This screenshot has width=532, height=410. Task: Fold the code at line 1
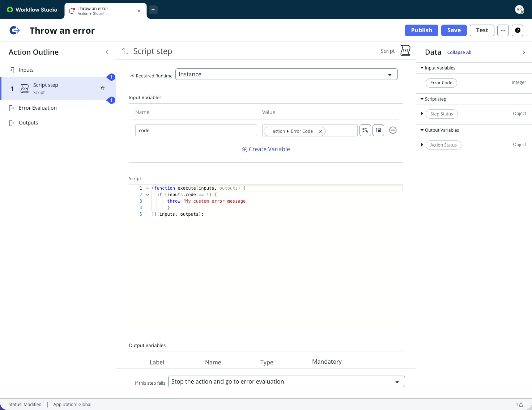pos(148,188)
